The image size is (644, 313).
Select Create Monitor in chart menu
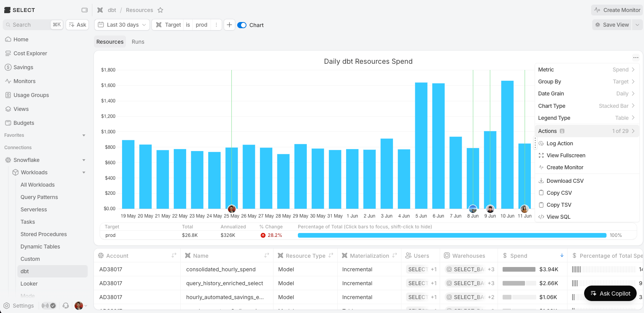586,167
